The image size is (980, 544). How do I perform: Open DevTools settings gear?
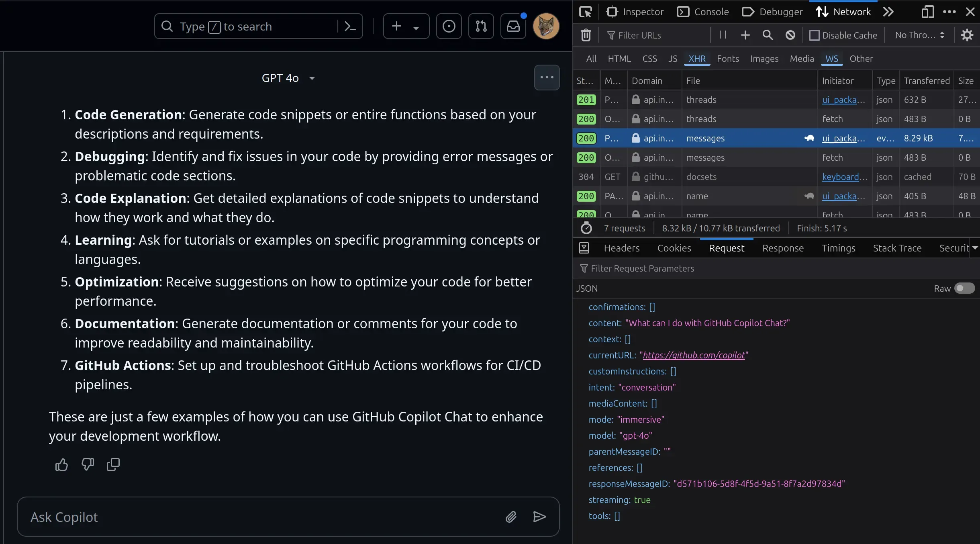(x=967, y=35)
